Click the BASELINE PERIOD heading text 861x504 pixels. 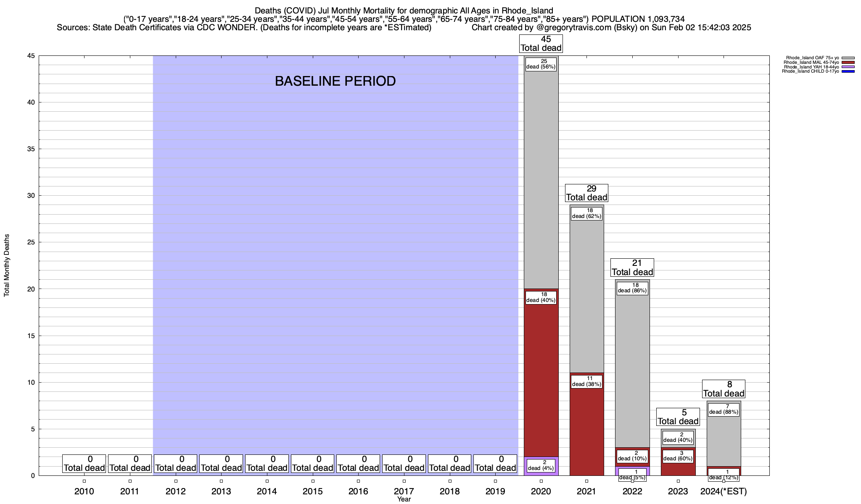tap(335, 81)
